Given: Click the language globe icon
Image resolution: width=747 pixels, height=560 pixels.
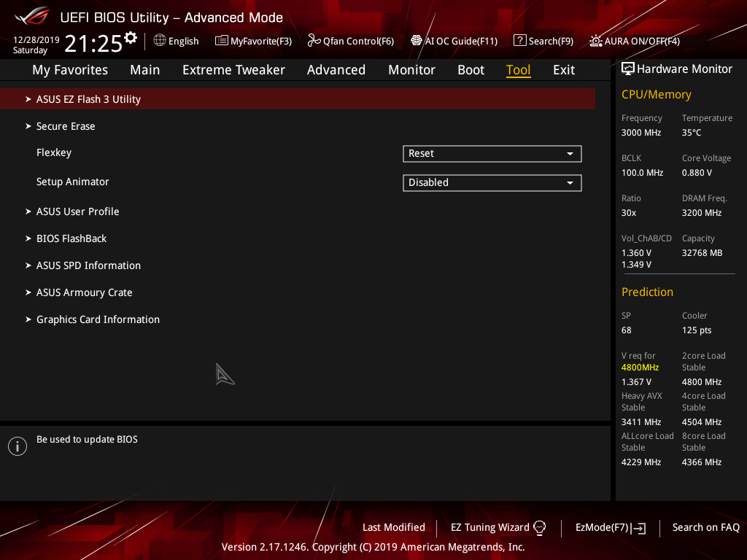Looking at the screenshot, I should tap(160, 41).
